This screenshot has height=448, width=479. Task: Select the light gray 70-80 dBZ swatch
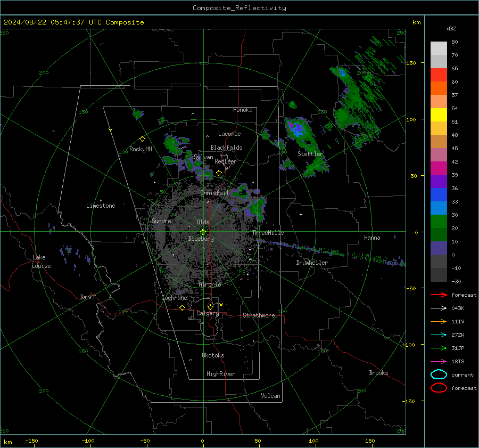pyautogui.click(x=439, y=48)
